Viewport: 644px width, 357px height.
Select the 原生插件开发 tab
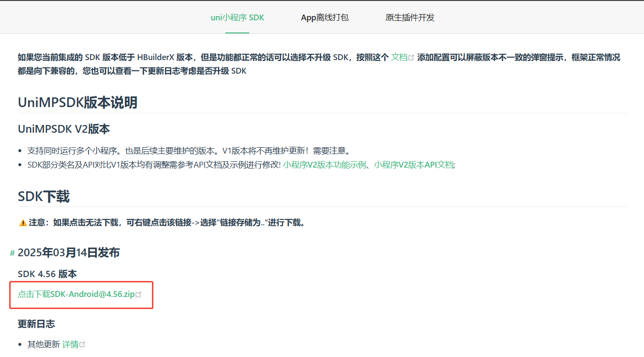[410, 17]
